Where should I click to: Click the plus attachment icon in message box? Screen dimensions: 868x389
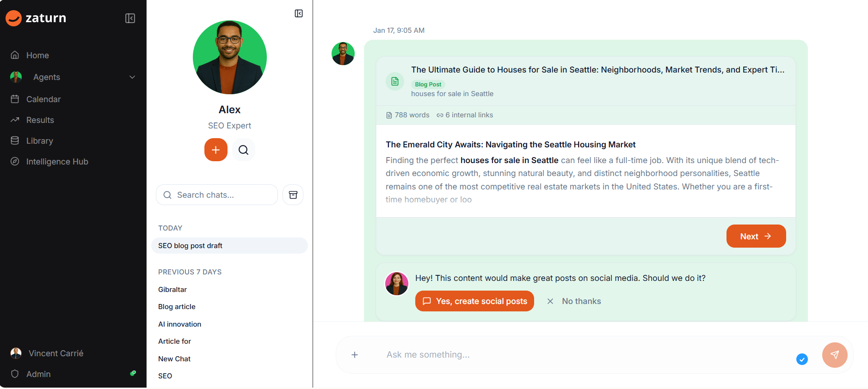355,355
